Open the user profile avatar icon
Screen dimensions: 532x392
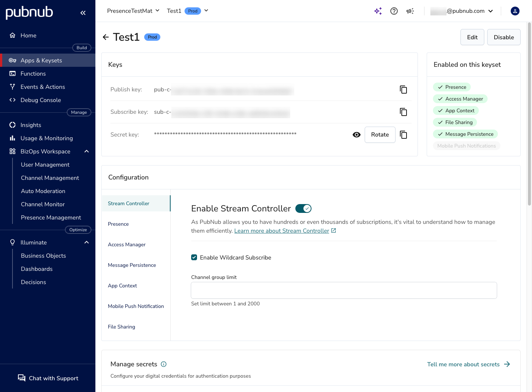(515, 11)
